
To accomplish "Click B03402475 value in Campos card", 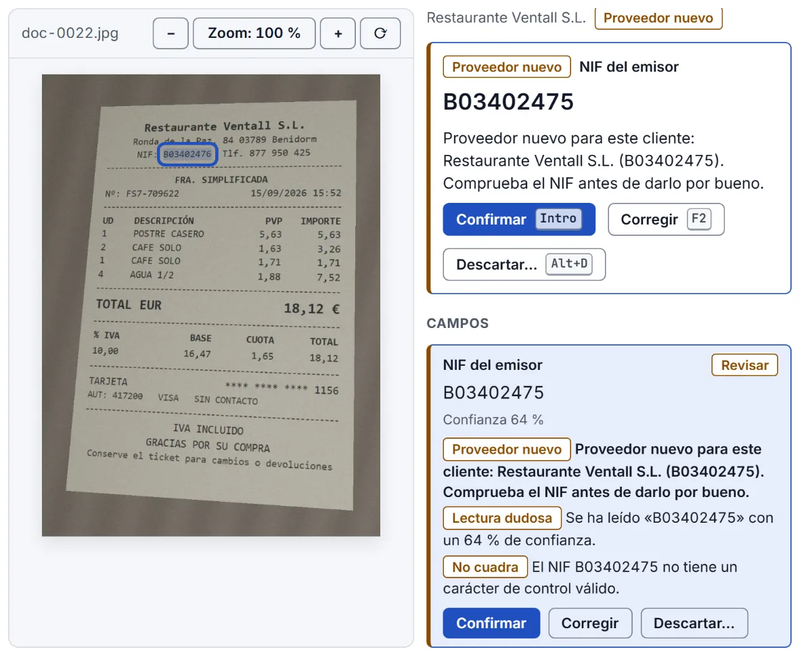I will (x=493, y=393).
